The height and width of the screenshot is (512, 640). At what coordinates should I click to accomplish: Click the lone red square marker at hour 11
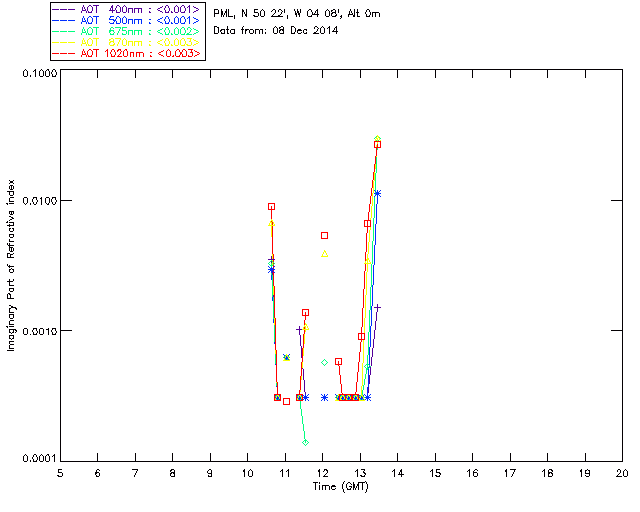[x=287, y=402]
